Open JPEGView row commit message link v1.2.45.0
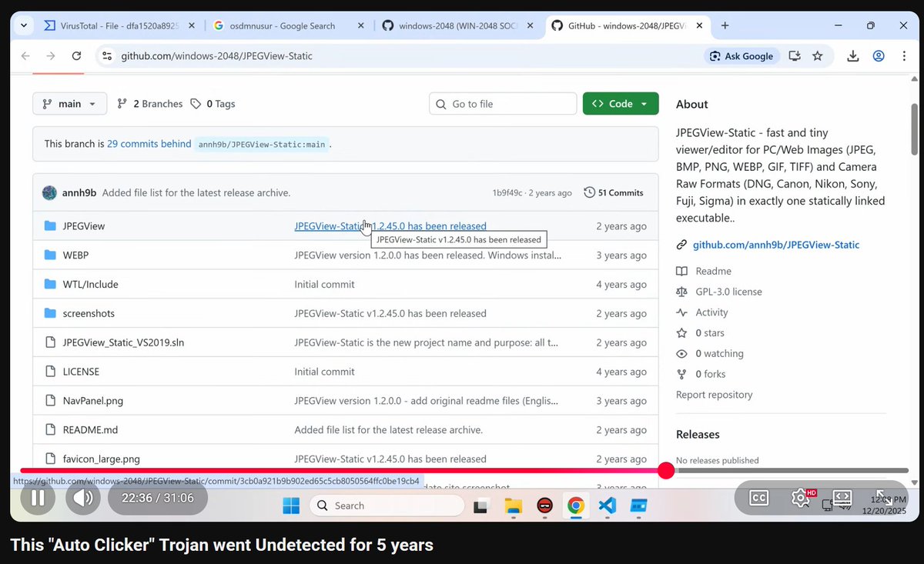Screen dimensions: 924x564 click(x=390, y=226)
